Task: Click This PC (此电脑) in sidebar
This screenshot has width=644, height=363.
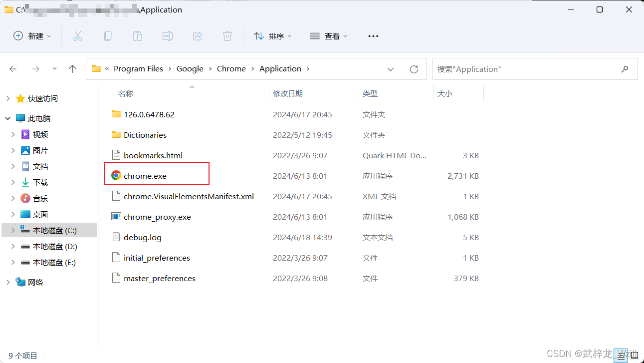Action: tap(39, 118)
